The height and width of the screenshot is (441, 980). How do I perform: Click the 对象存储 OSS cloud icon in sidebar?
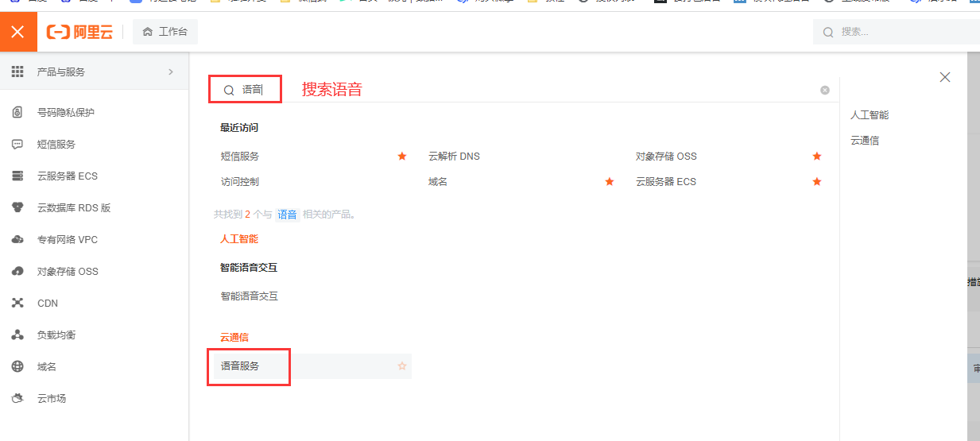17,272
